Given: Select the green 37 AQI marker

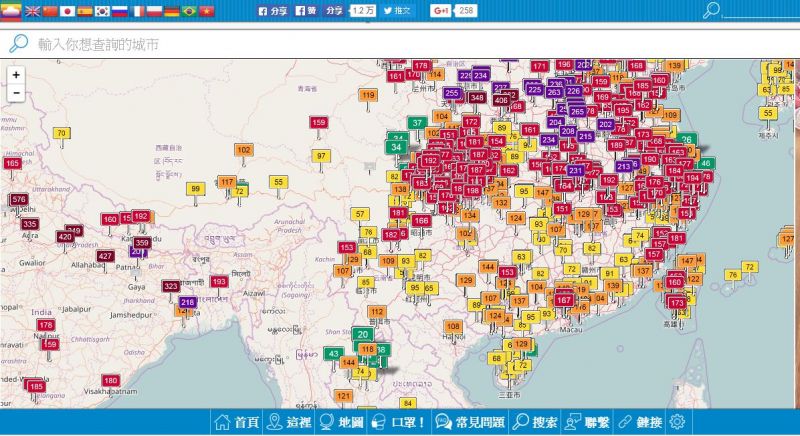Looking at the screenshot, I should point(417,123).
